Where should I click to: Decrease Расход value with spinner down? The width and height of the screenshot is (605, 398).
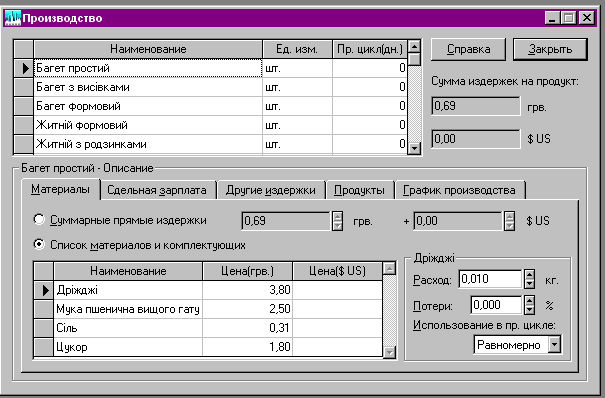pyautogui.click(x=529, y=284)
